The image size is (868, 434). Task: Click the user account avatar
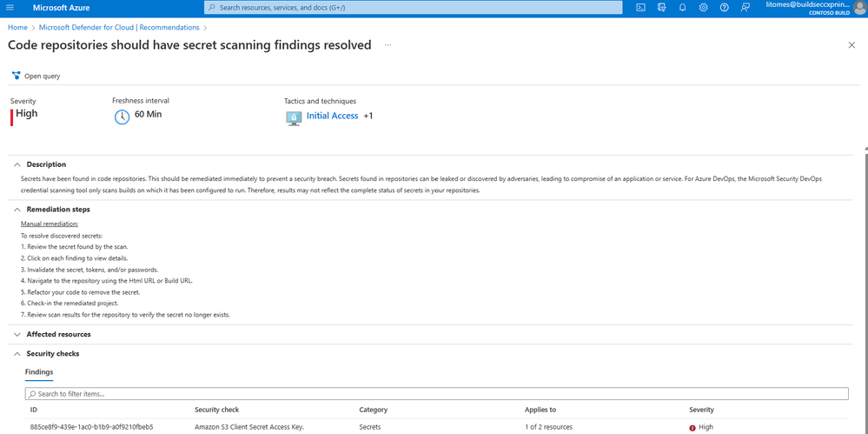(859, 8)
